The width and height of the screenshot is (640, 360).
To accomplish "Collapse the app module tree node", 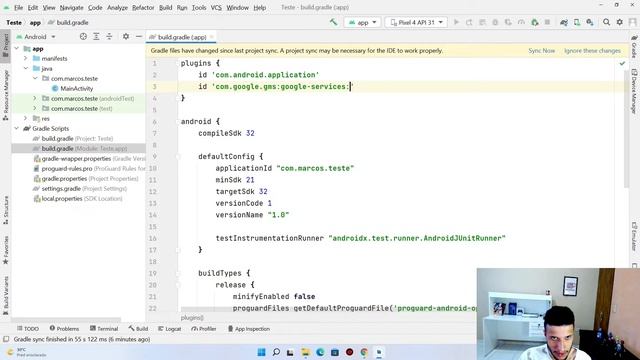I will coord(17,49).
